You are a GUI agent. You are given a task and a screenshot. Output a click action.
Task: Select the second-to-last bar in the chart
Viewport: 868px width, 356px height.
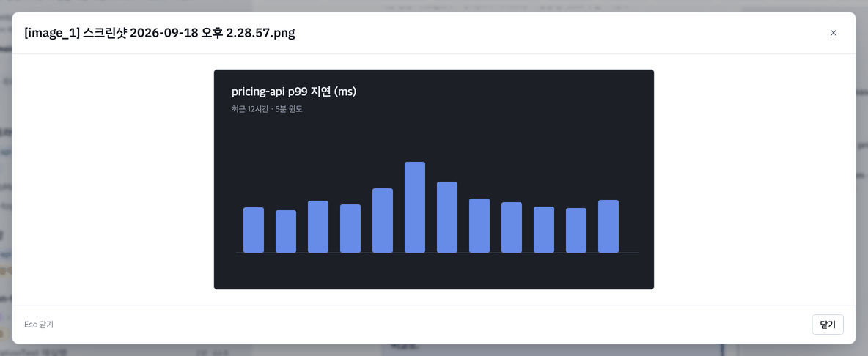(576, 231)
